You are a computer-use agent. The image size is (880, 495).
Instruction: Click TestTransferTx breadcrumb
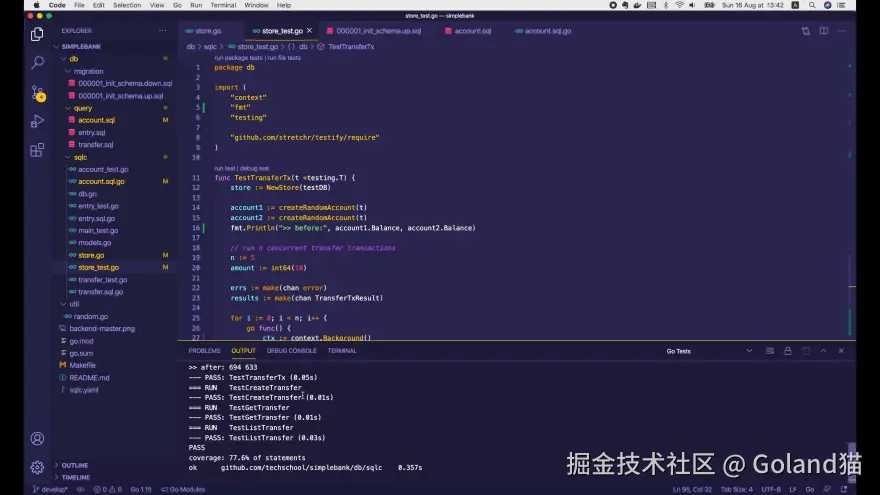click(x=351, y=47)
